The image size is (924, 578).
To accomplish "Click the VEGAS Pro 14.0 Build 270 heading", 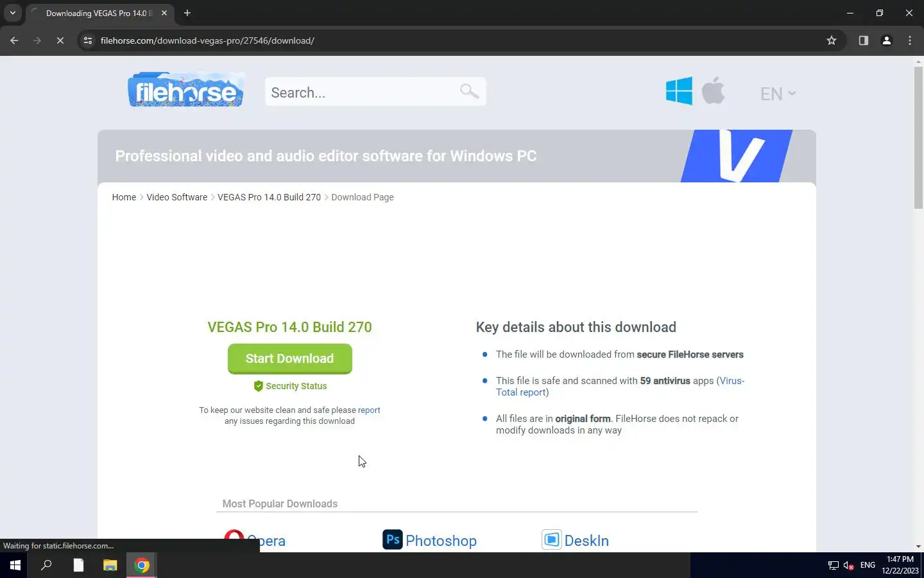I will pyautogui.click(x=289, y=327).
